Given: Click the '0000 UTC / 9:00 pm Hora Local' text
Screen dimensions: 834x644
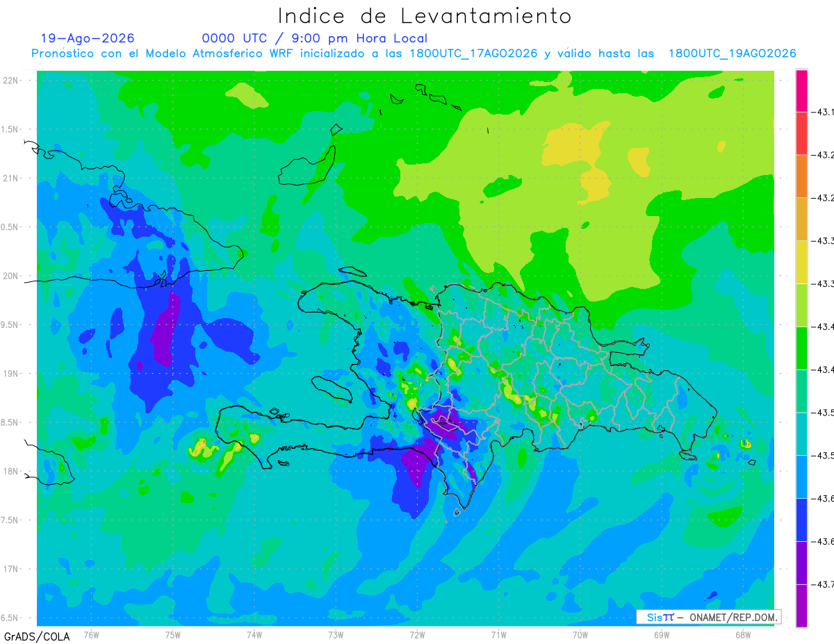Looking at the screenshot, I should point(315,39).
